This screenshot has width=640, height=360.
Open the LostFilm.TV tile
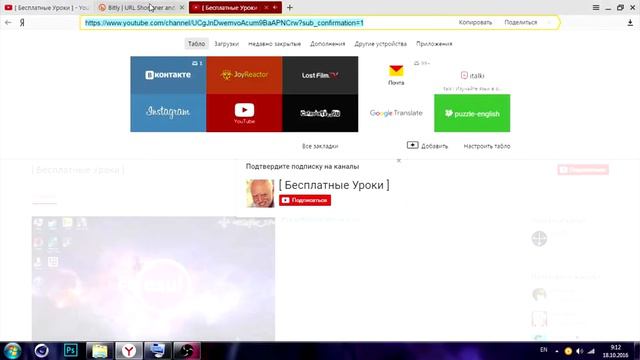[320, 75]
